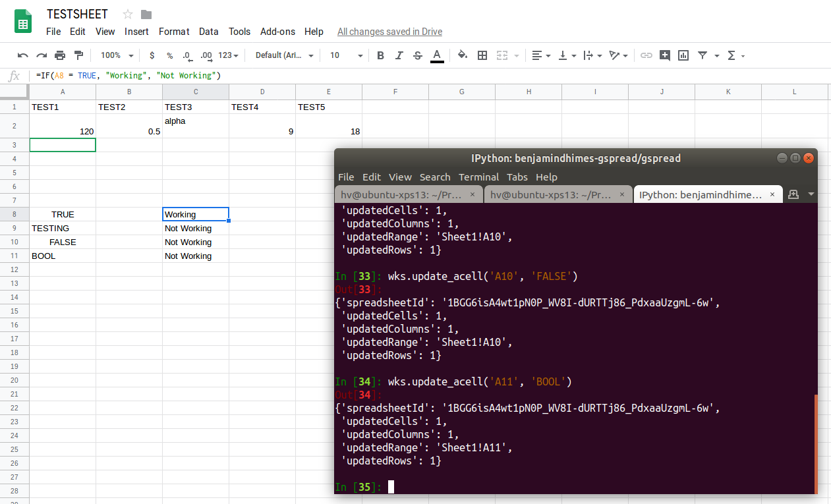Open the text color picker
Viewport: 831px width, 504px height.
coord(437,55)
